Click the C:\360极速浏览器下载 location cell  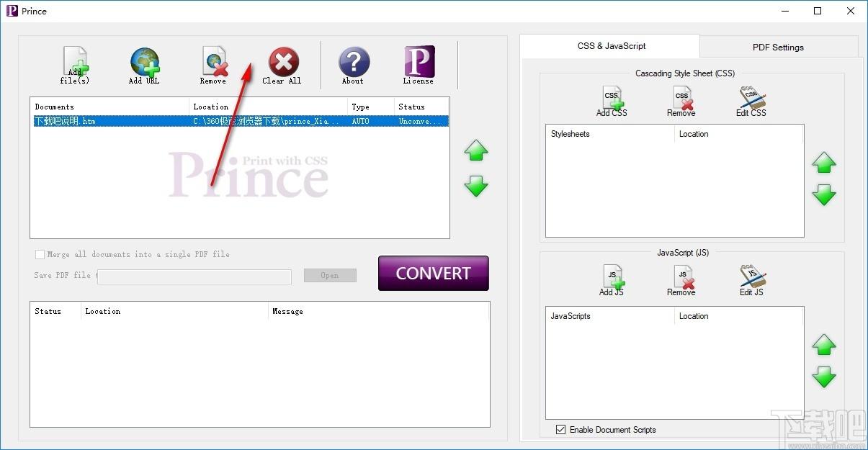[x=266, y=121]
